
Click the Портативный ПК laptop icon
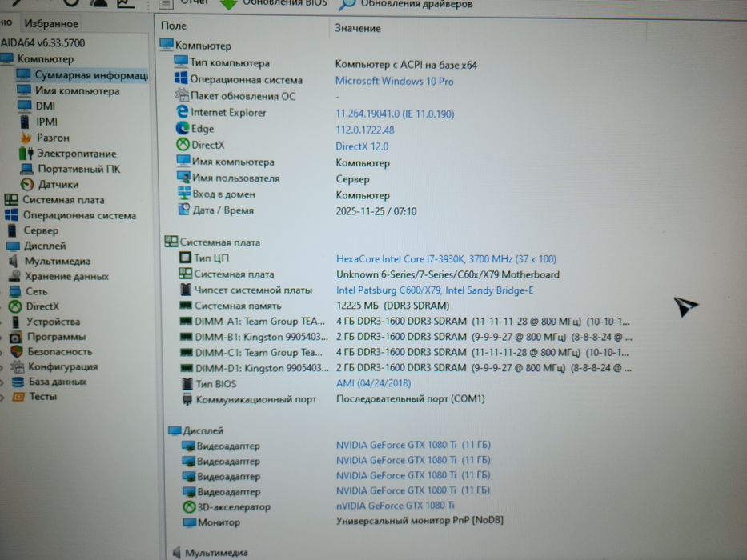26,169
